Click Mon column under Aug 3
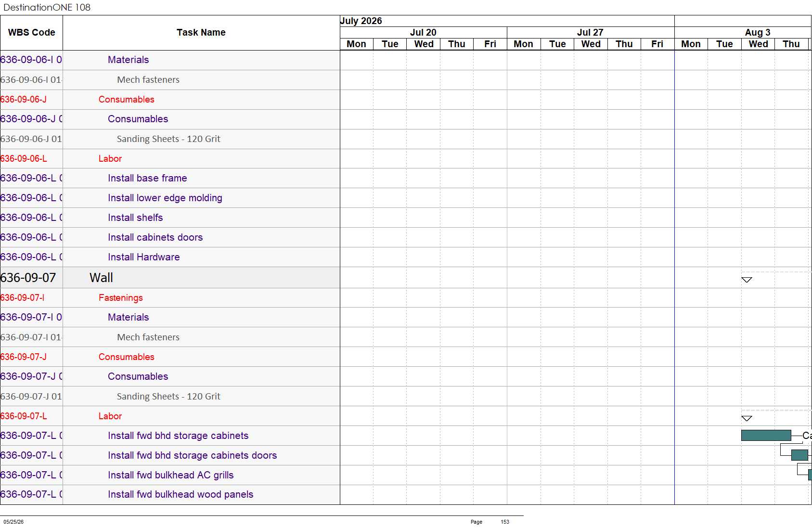This screenshot has width=812, height=528. click(x=691, y=44)
